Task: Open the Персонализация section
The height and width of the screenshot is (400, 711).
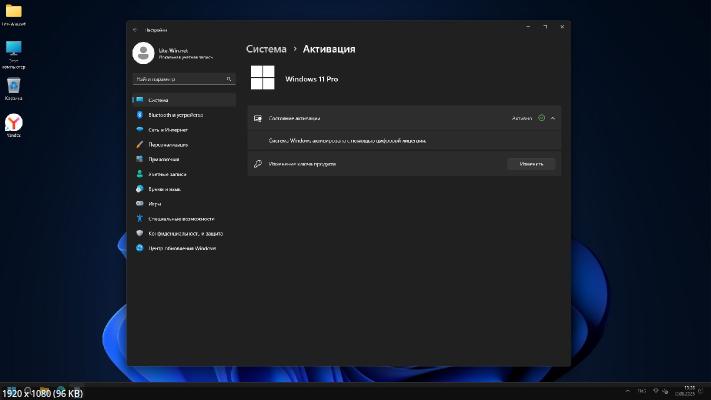Action: click(x=169, y=145)
